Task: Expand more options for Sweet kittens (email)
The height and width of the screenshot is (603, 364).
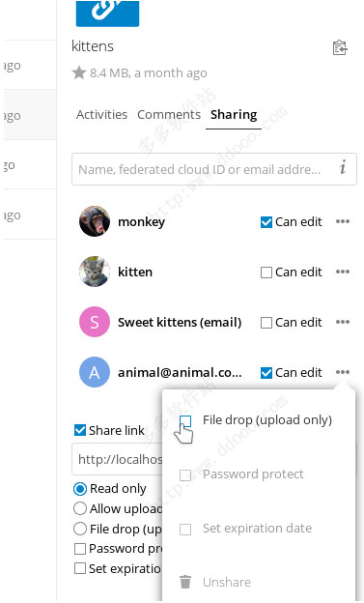Action: [343, 322]
